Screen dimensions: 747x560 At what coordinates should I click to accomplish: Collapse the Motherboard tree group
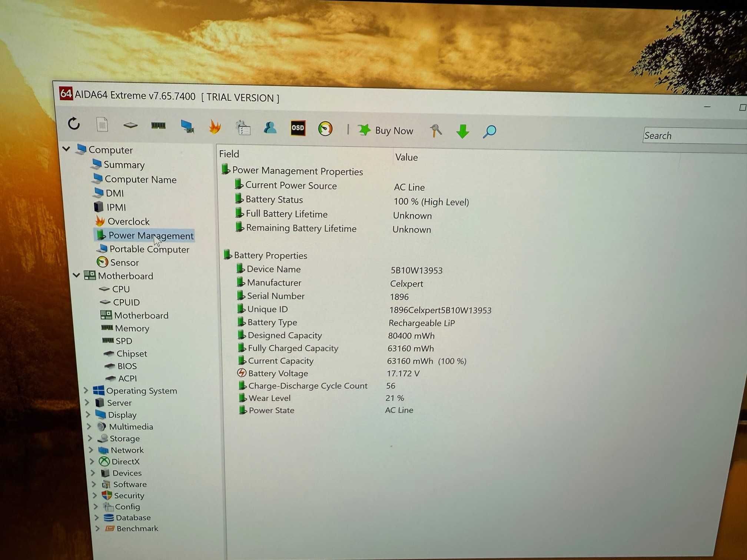(76, 275)
